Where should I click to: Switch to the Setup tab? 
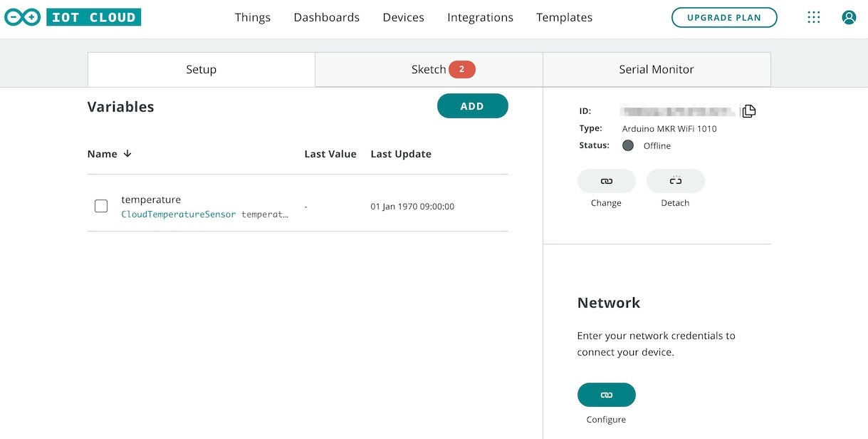pyautogui.click(x=201, y=69)
